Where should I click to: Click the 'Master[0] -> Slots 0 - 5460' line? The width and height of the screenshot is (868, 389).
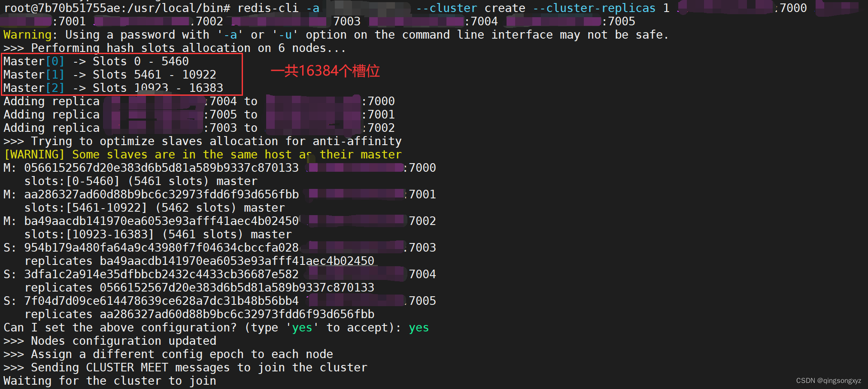click(x=96, y=61)
